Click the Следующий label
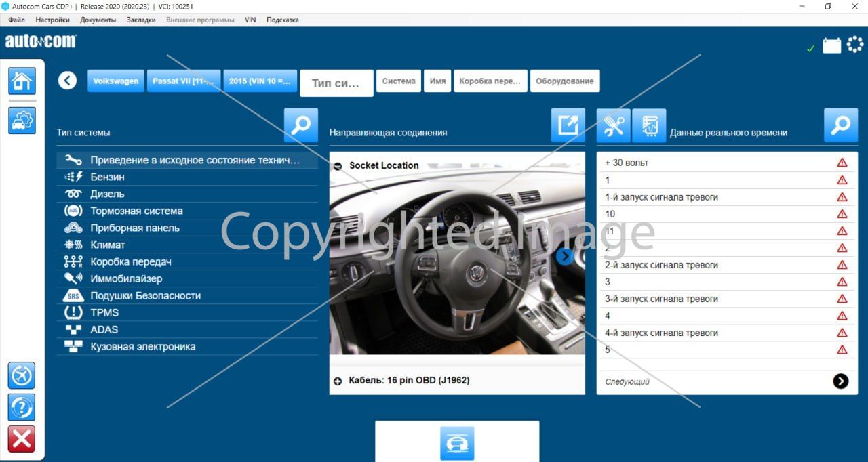The width and height of the screenshot is (868, 462). pos(627,381)
